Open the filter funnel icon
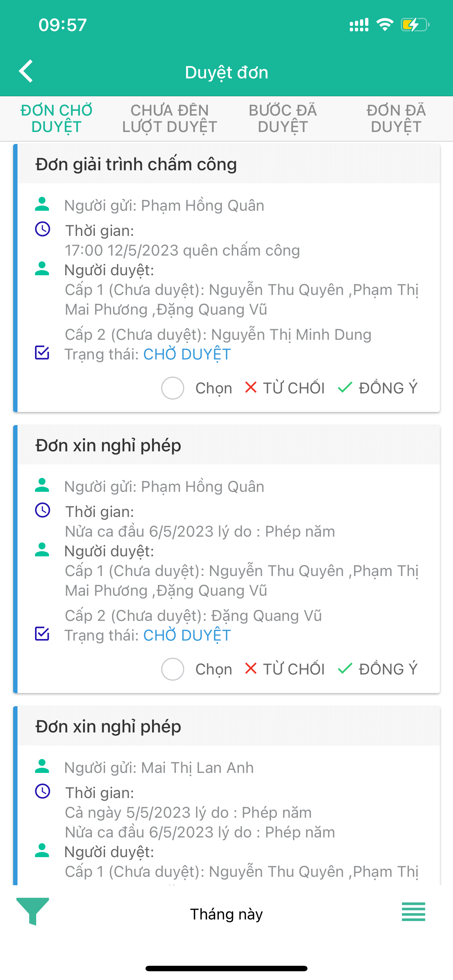453x980 pixels. point(33,911)
